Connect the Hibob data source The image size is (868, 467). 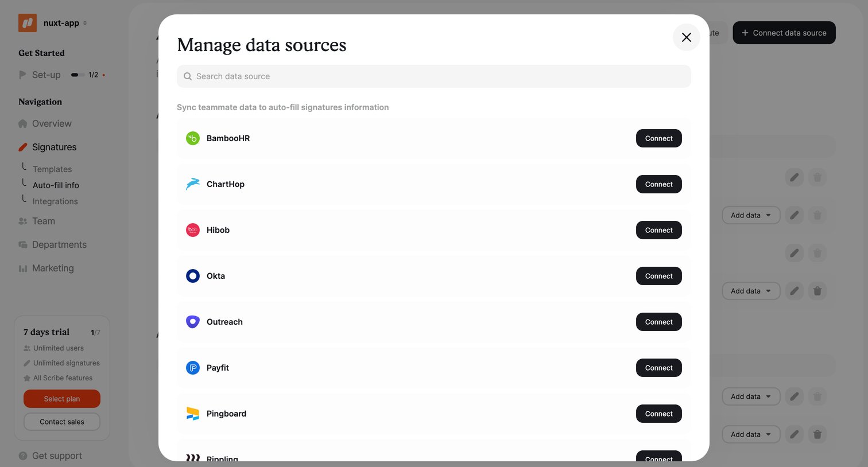tap(658, 230)
